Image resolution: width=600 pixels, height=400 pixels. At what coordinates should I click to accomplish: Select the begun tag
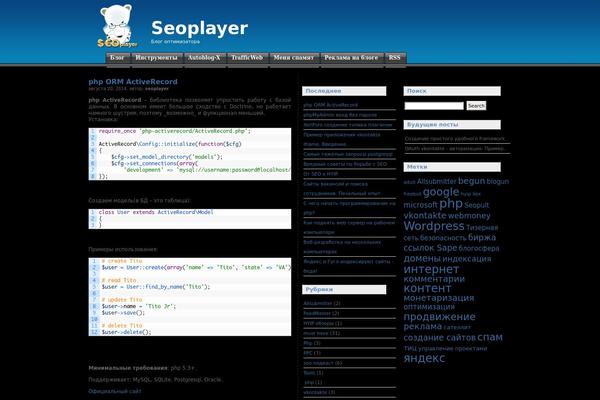[x=471, y=181]
